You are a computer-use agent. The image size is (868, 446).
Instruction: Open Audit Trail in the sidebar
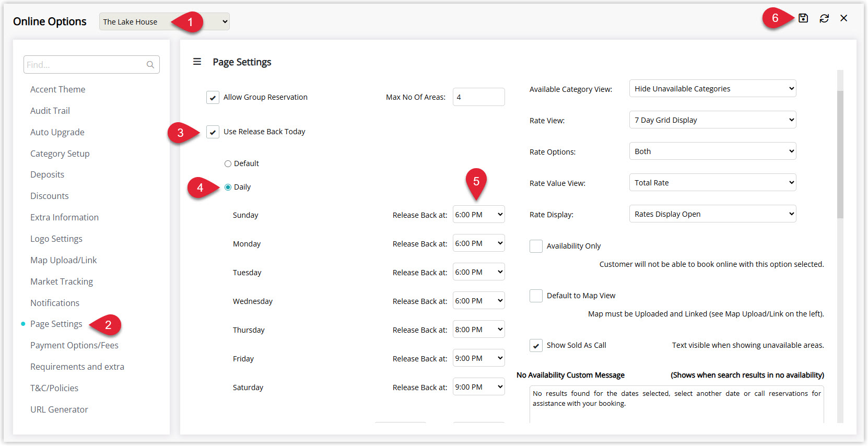pos(50,111)
